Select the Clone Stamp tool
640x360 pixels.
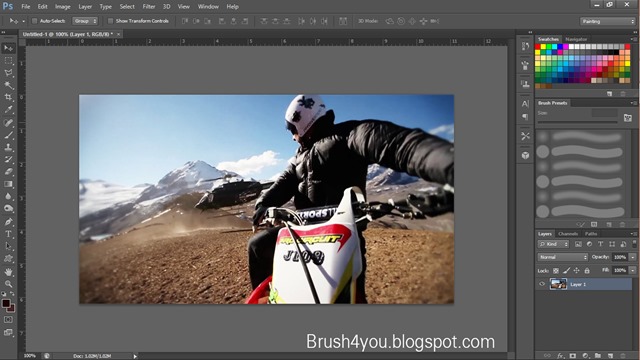(8, 147)
